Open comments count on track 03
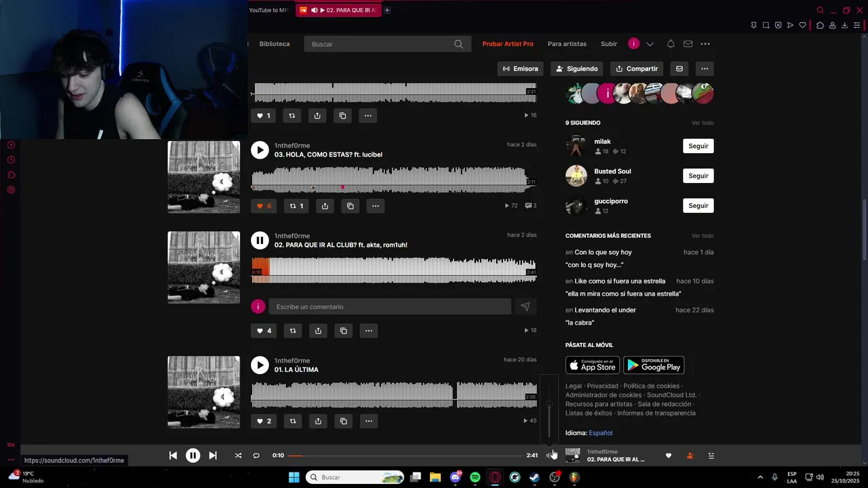Viewport: 868px width, 488px height. tap(532, 205)
